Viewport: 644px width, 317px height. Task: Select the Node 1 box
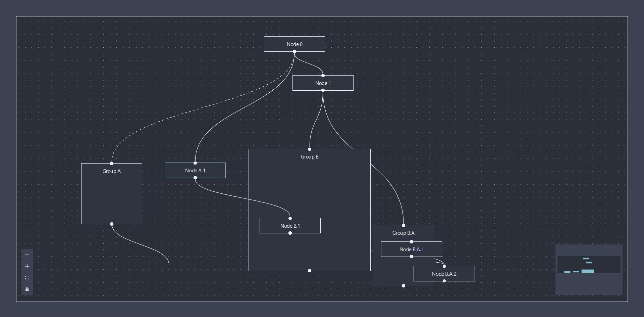323,83
